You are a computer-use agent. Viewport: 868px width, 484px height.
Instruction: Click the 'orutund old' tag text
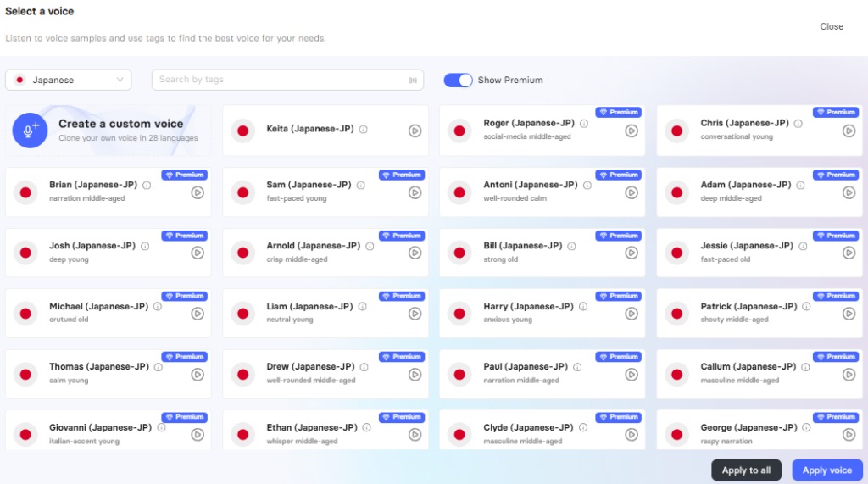pos(69,320)
